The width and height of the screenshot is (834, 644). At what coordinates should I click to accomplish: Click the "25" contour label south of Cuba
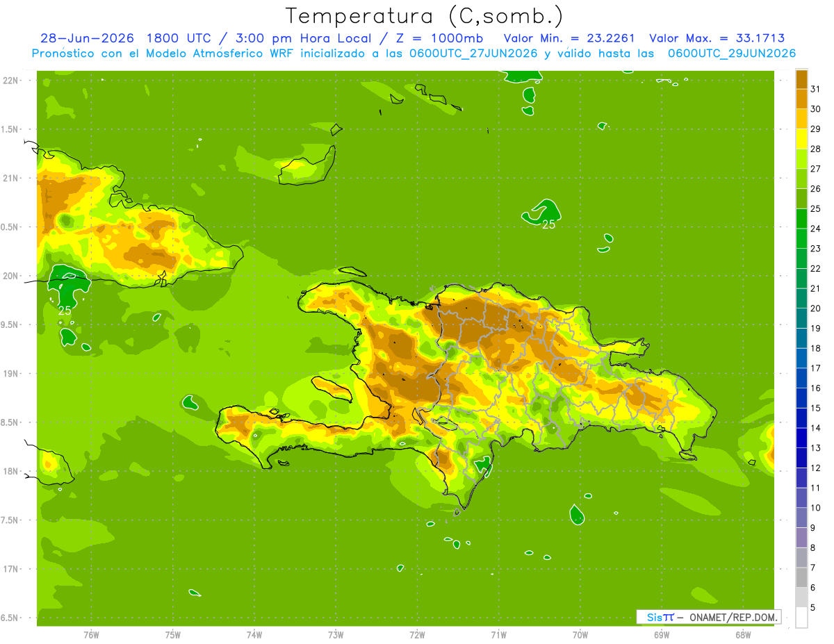click(x=65, y=311)
